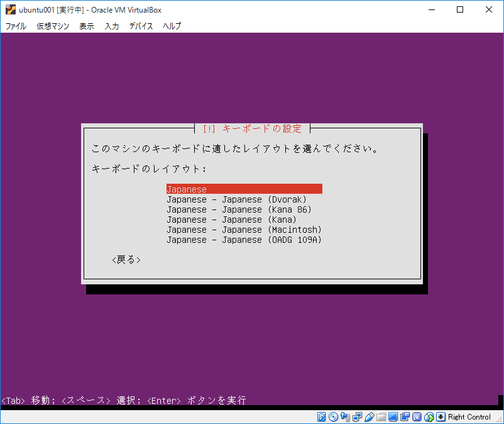This screenshot has height=424, width=504.
Task: Open the ヘルプ menu
Action: tap(172, 26)
